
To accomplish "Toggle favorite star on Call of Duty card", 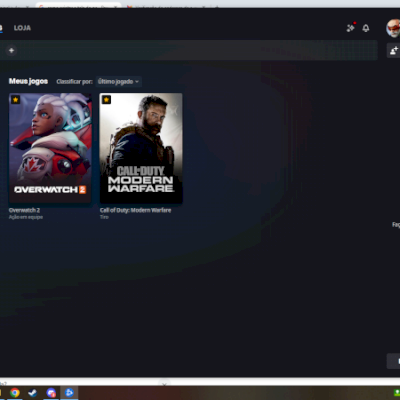I will 106,99.
